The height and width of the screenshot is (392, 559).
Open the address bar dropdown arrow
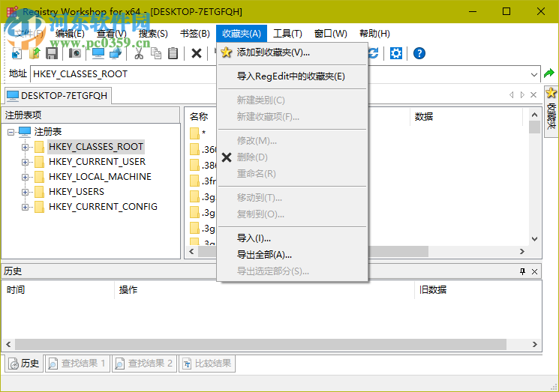(533, 74)
